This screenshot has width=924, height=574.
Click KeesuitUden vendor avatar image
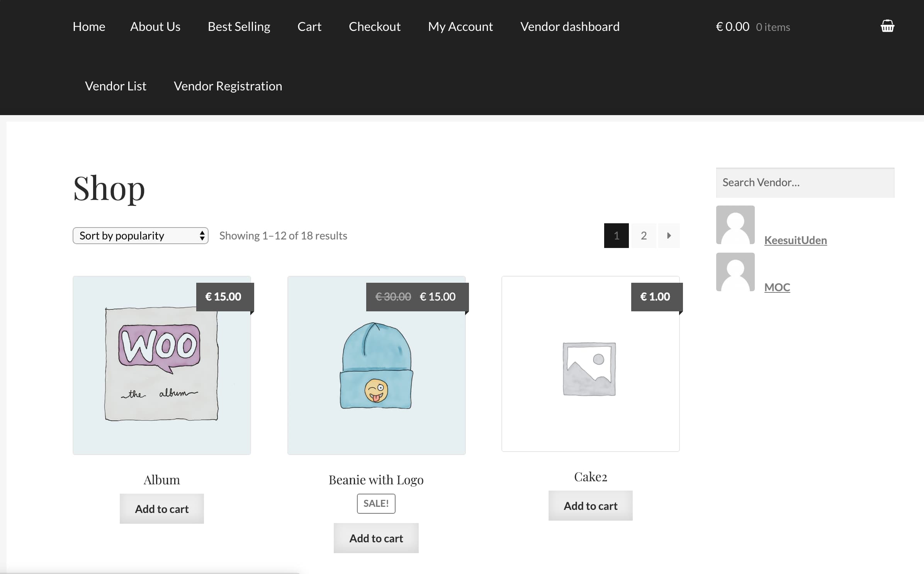point(735,225)
